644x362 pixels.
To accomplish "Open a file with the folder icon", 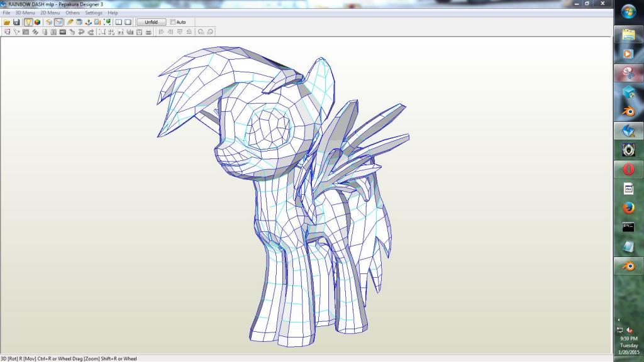I will pos(7,22).
